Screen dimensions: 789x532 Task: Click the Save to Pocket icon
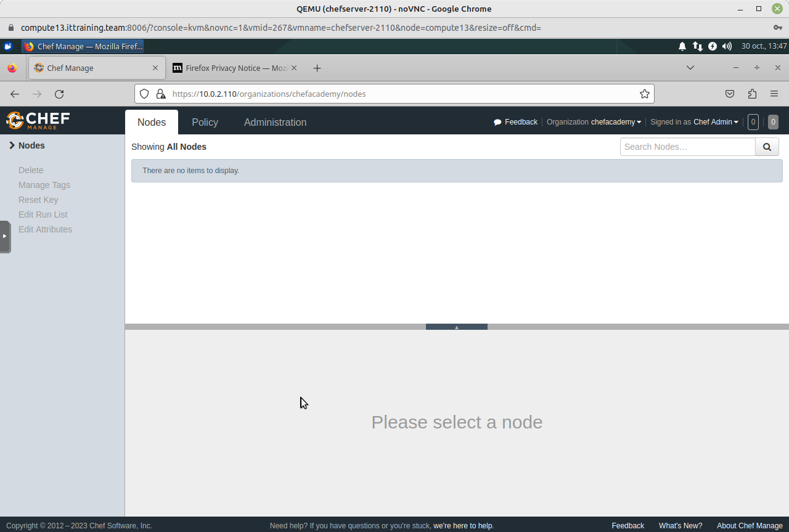point(730,94)
